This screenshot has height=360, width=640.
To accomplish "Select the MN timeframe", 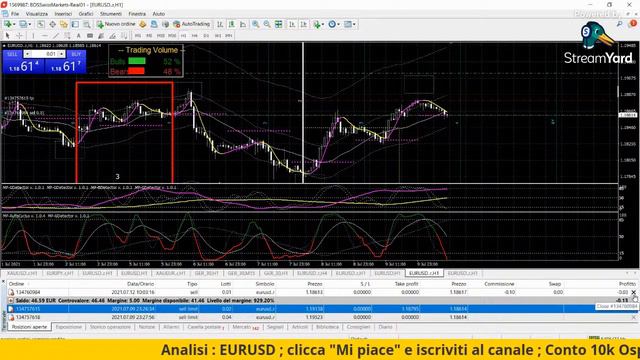I will click(x=229, y=36).
